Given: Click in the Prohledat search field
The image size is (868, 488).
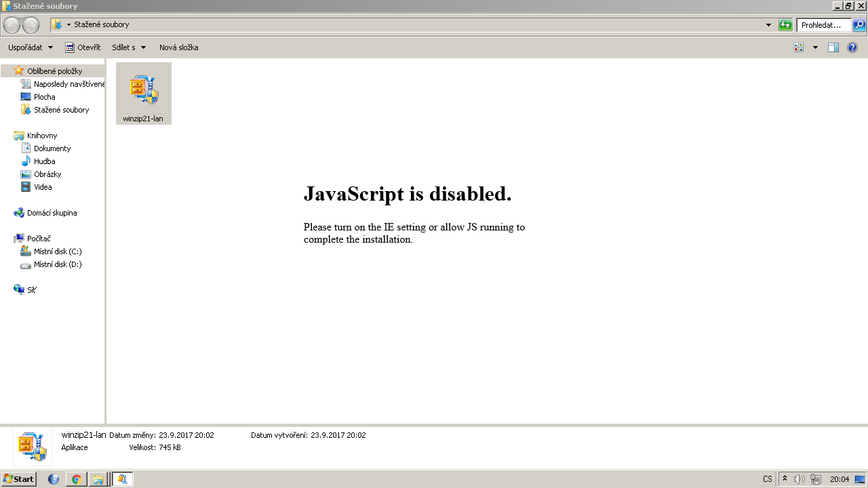Looking at the screenshot, I should point(823,25).
